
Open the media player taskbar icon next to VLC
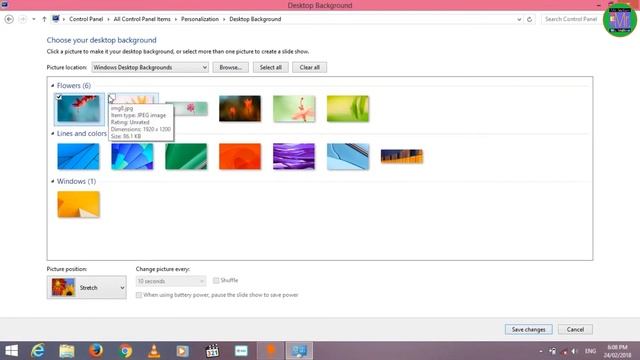click(182, 351)
